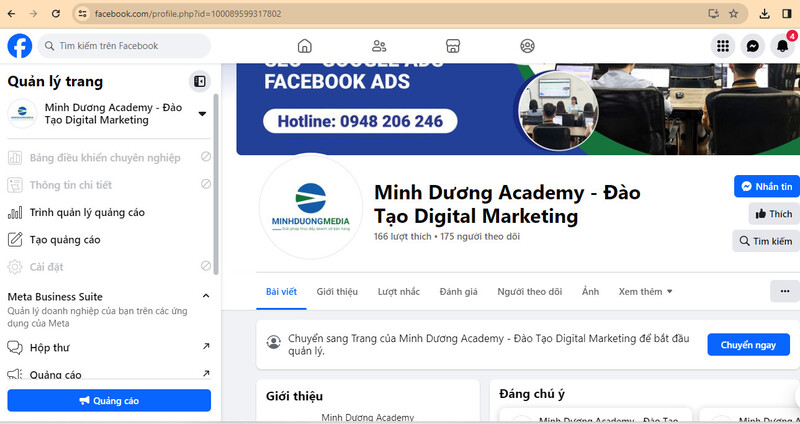Open Hộp thư external link arrow
The width and height of the screenshot is (800, 424).
pyautogui.click(x=206, y=346)
